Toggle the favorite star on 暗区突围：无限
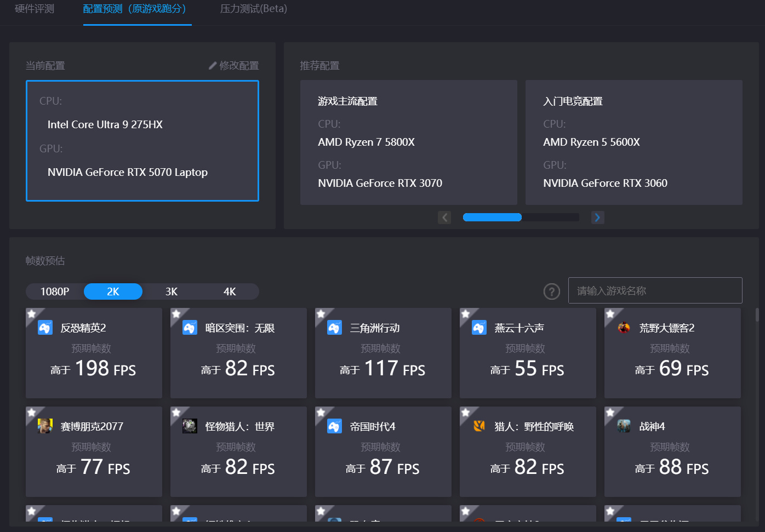The image size is (765, 532). [x=176, y=314]
